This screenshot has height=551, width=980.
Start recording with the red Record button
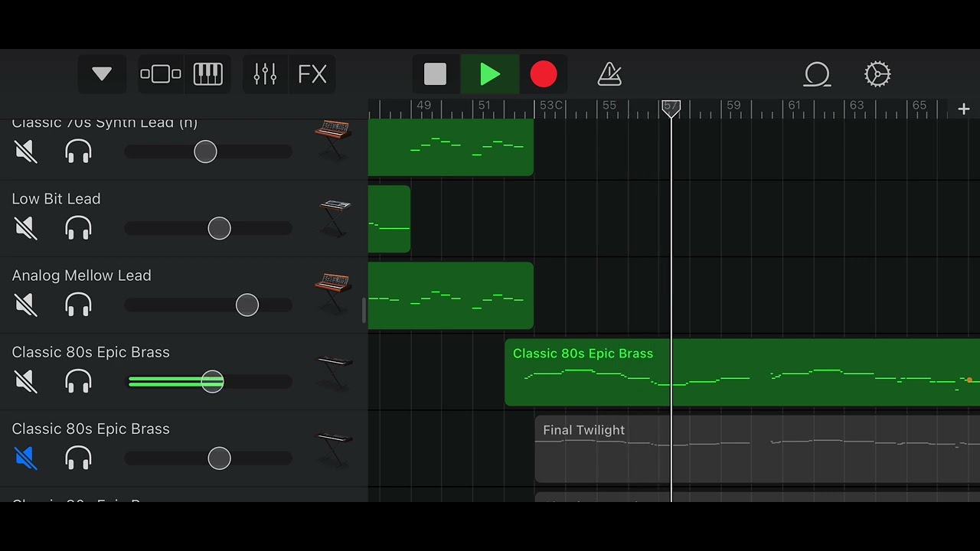click(544, 74)
